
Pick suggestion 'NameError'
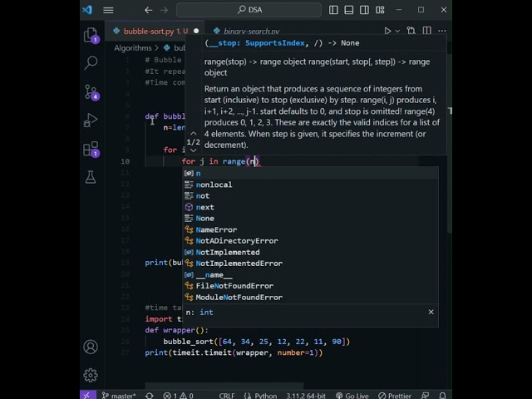point(310,229)
